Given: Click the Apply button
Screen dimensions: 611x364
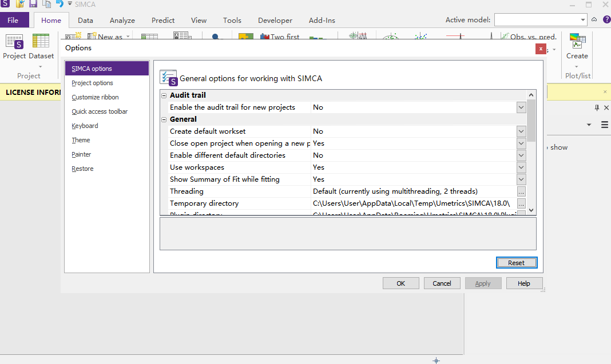Looking at the screenshot, I should point(483,283).
